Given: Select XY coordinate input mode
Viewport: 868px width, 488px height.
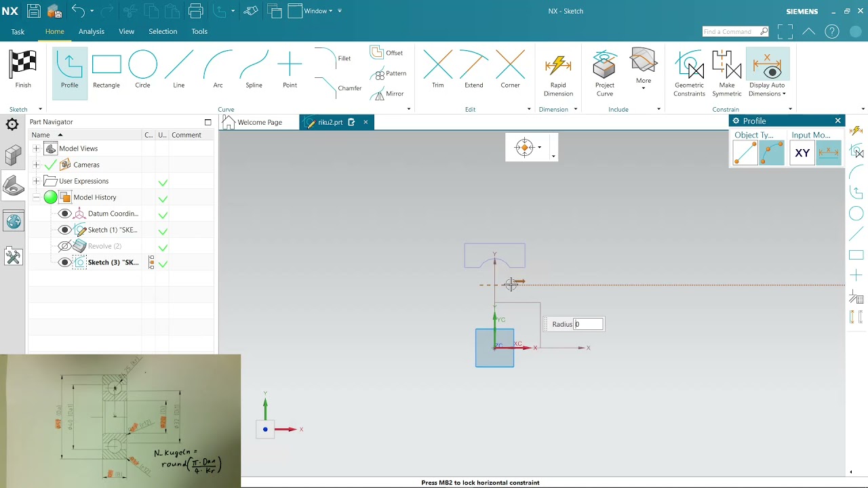Looking at the screenshot, I should coord(802,153).
